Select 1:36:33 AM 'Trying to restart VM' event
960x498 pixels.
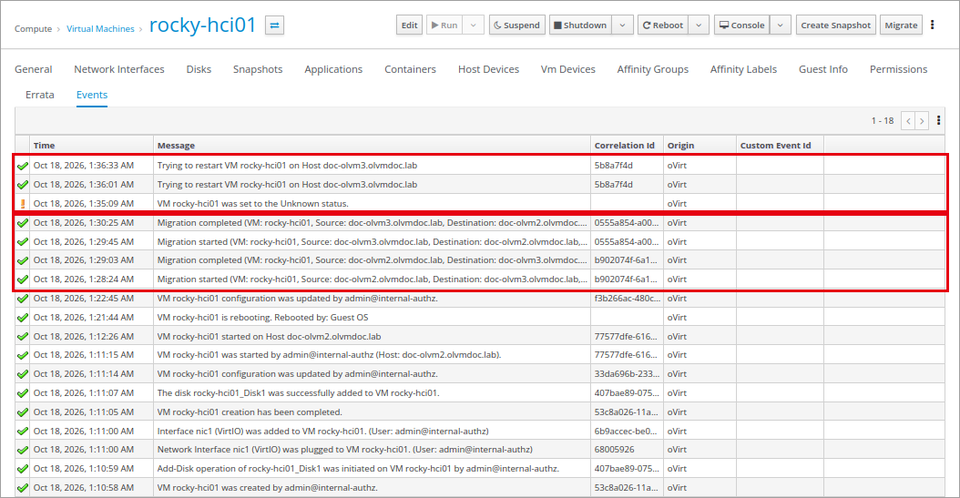coord(287,165)
